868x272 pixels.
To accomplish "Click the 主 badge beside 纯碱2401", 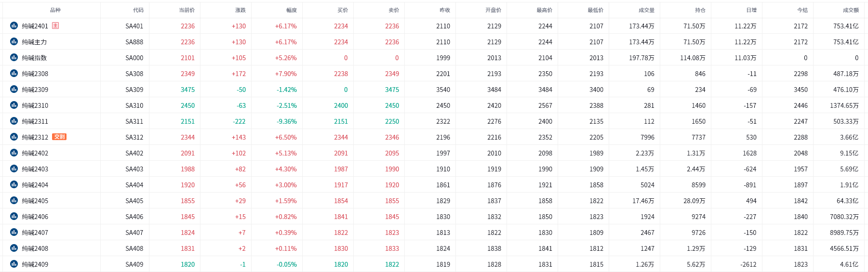I will [x=55, y=26].
